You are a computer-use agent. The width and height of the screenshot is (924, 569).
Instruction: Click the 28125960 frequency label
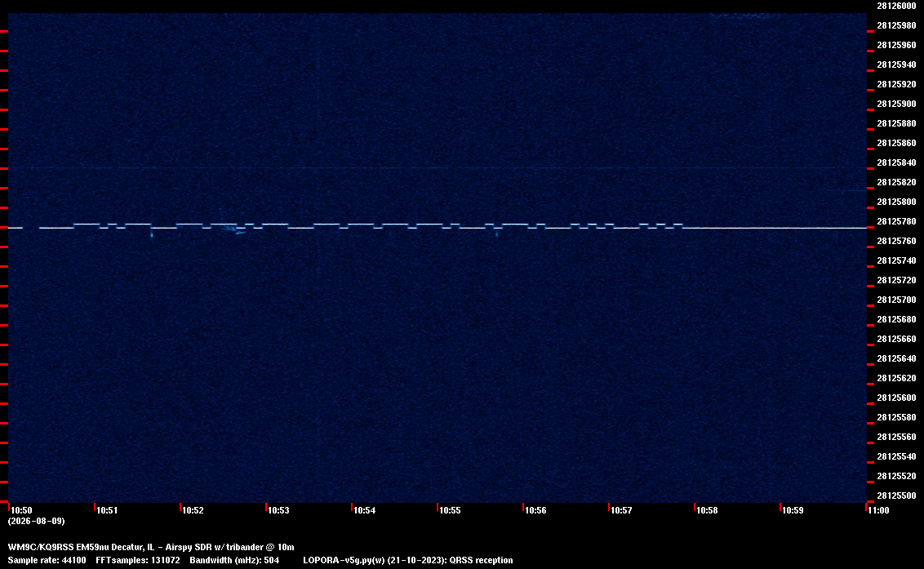coord(896,45)
